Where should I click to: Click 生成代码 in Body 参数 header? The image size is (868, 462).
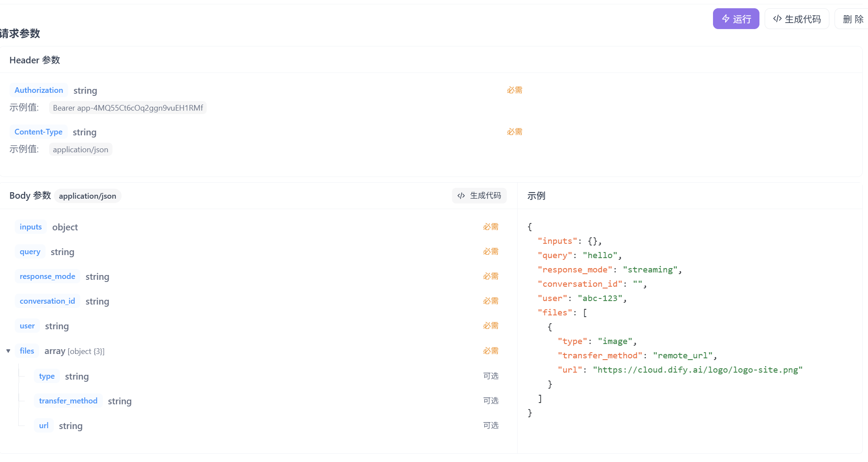[x=479, y=196]
